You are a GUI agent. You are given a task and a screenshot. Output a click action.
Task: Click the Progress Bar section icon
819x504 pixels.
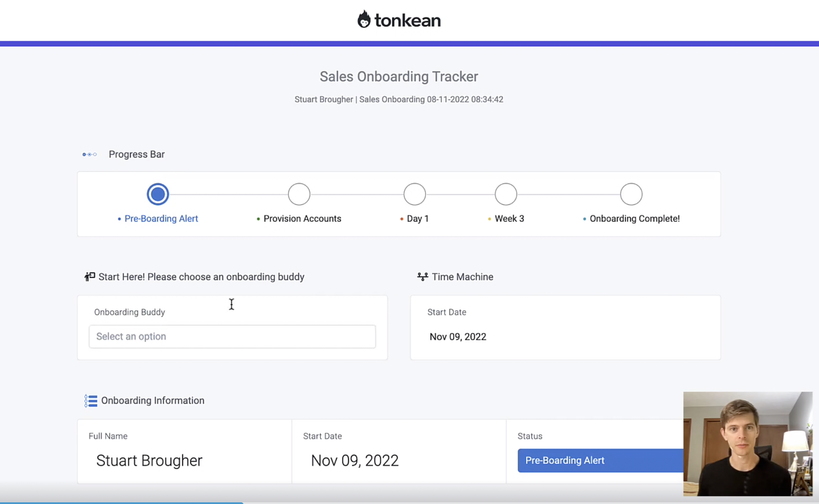pos(89,154)
